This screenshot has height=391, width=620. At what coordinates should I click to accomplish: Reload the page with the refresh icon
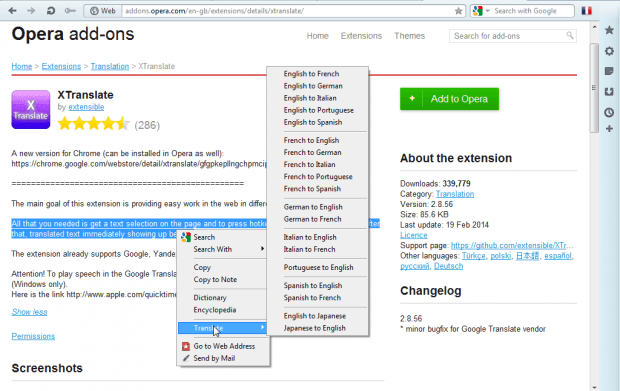point(51,11)
